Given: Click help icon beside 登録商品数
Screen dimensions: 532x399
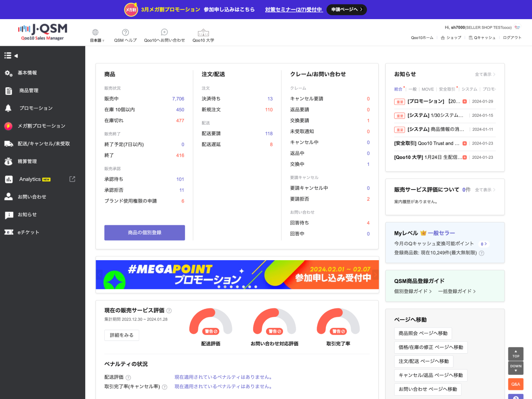Looking at the screenshot, I should (482, 253).
